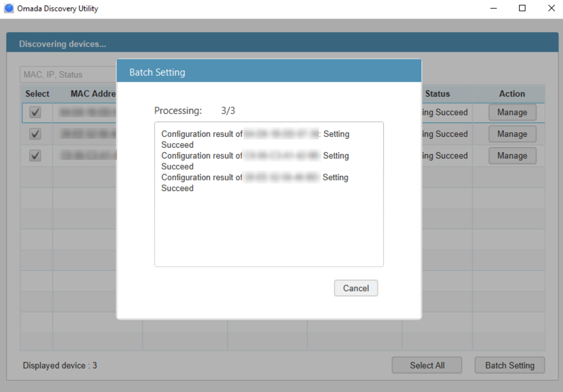Cancel the Batch Setting dialog
This screenshot has height=392, width=563.
point(356,288)
